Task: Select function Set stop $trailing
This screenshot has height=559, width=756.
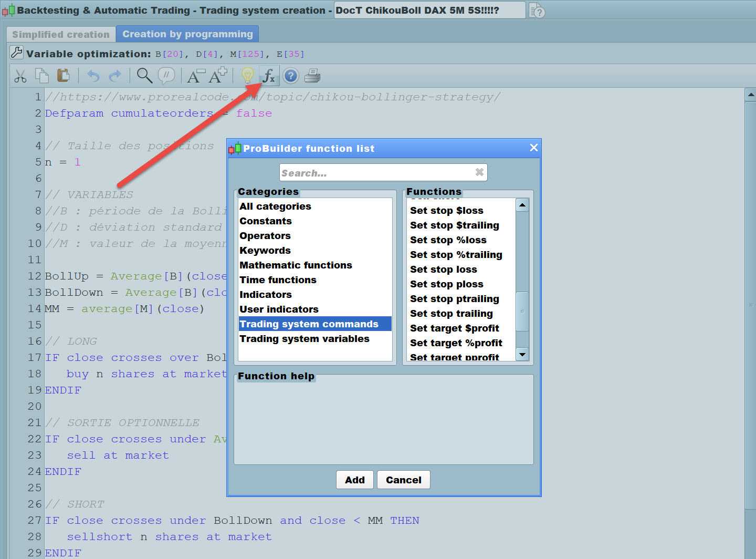Action: [461, 225]
